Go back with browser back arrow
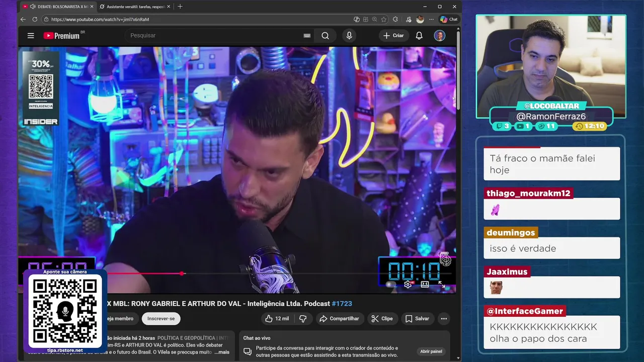This screenshot has width=644, height=362. 23,19
